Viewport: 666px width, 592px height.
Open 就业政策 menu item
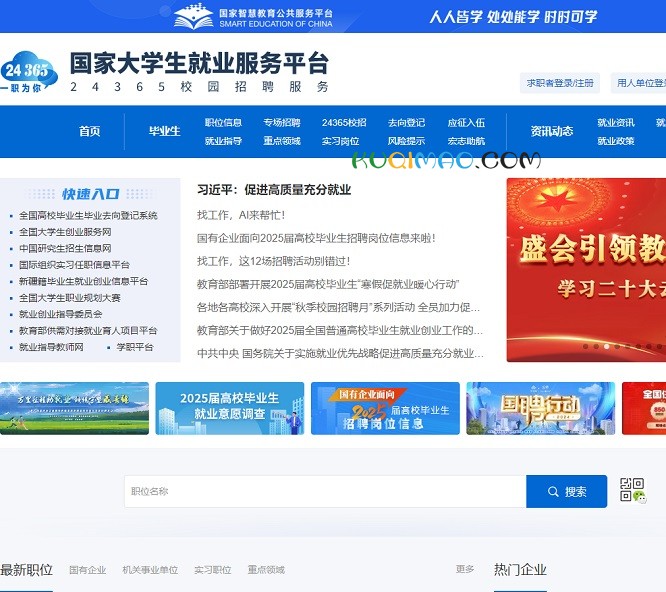point(616,141)
